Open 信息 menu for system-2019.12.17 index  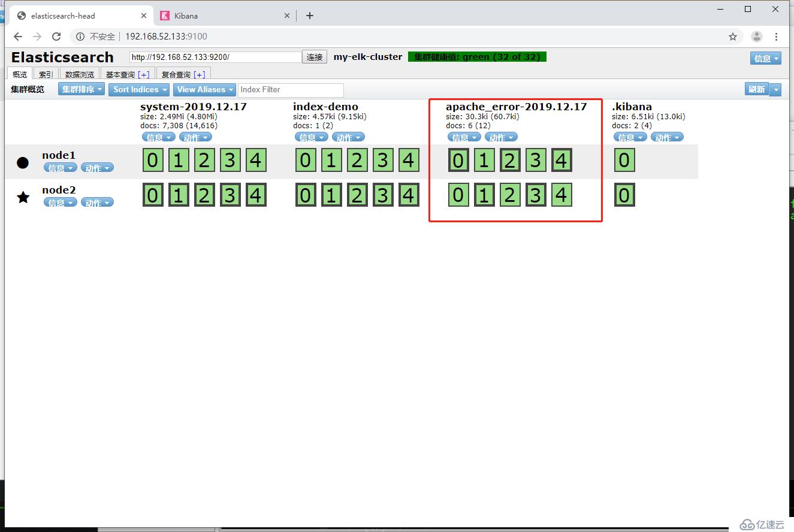click(x=159, y=137)
